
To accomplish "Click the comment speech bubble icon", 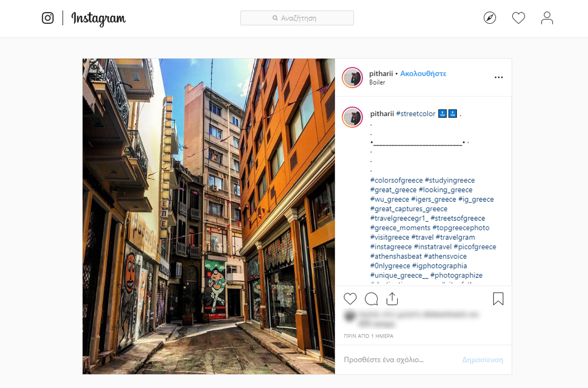I will (x=371, y=299).
